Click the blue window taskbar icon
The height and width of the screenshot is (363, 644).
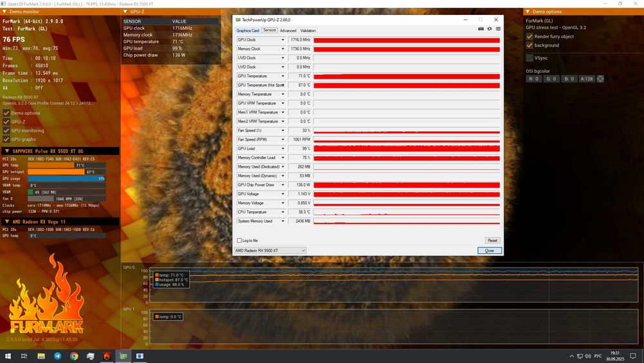coord(140,356)
